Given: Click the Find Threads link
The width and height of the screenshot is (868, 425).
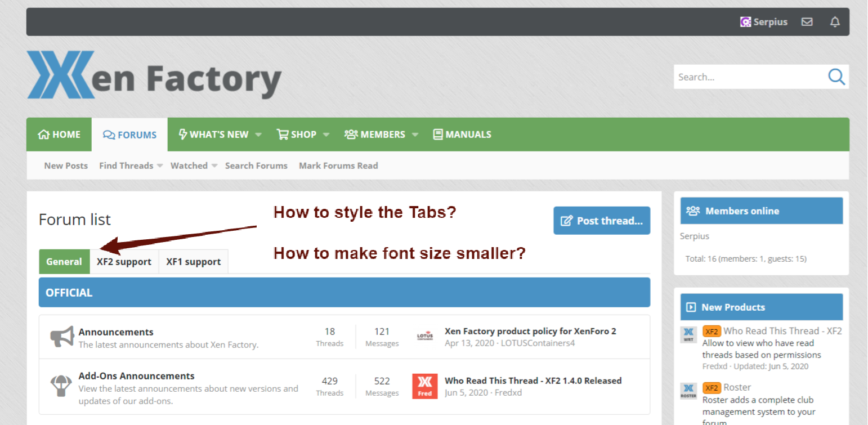Looking at the screenshot, I should [x=126, y=165].
